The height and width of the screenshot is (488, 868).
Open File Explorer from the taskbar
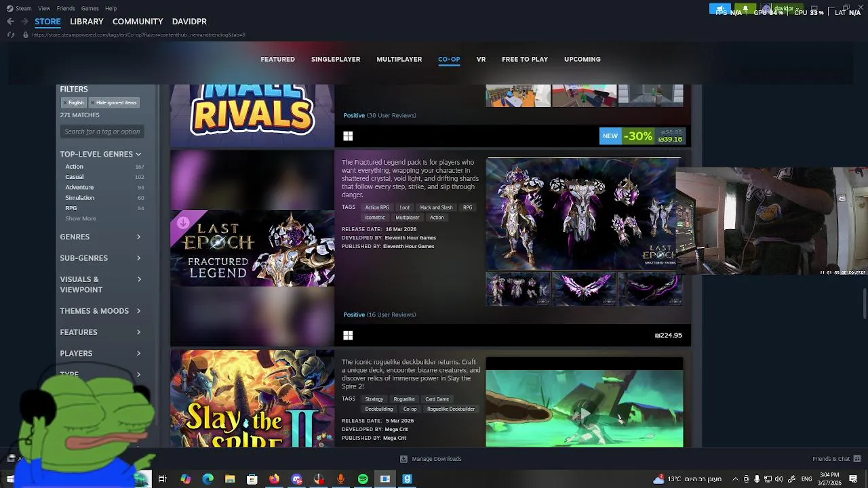pos(230,479)
